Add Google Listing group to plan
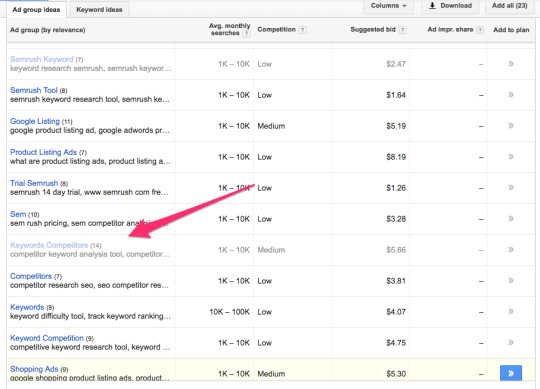The width and height of the screenshot is (540, 389). (511, 126)
